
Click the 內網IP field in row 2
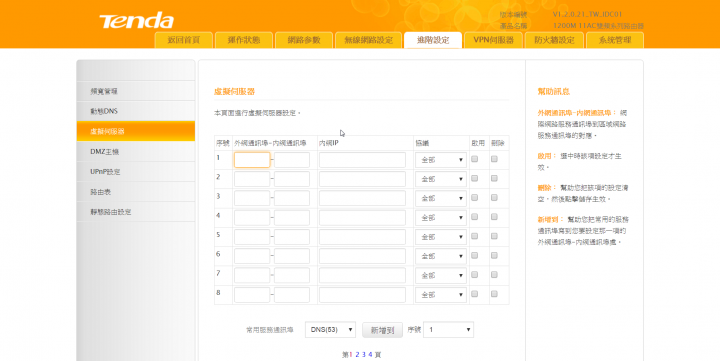click(x=362, y=179)
